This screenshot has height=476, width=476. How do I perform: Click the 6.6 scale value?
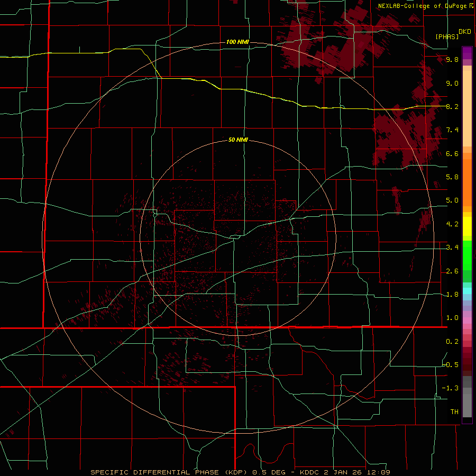point(452,153)
